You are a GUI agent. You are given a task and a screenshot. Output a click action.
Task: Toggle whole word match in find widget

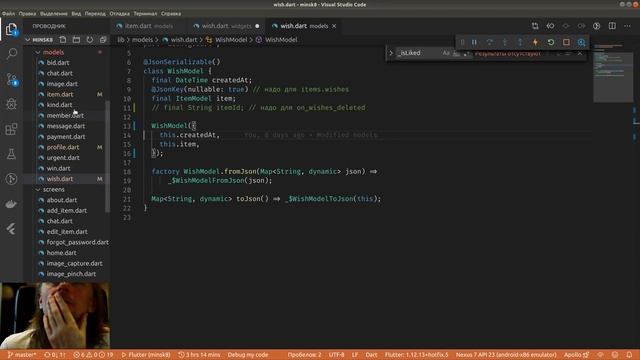click(x=456, y=53)
